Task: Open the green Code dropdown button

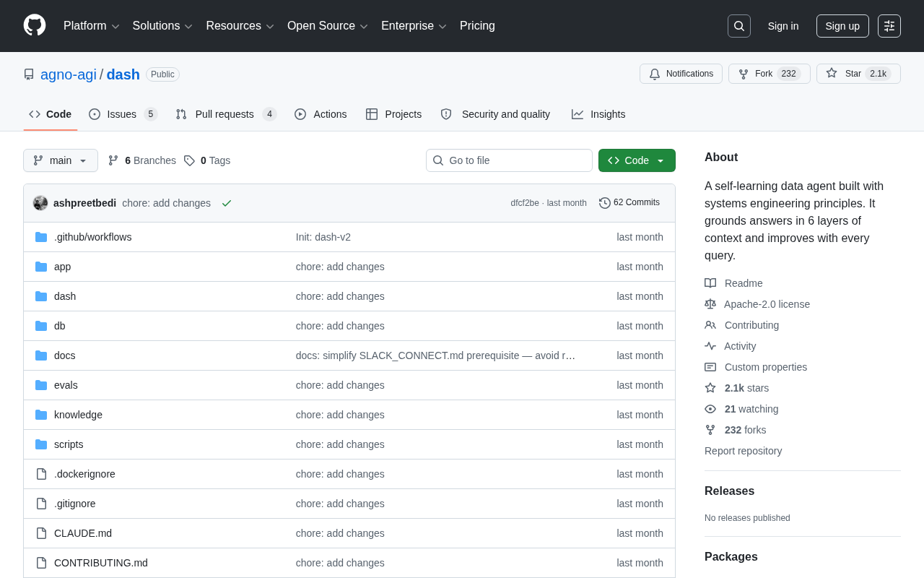Action: [x=637, y=160]
